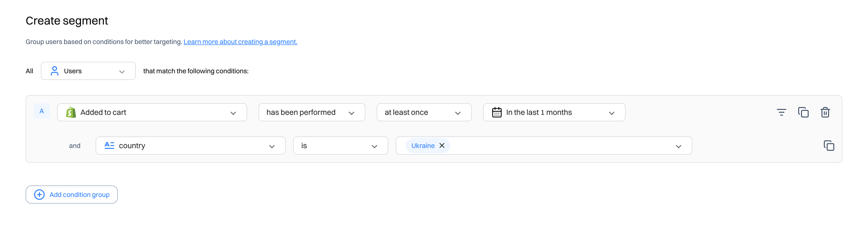Duplicate condition group A with copy icon

click(803, 112)
